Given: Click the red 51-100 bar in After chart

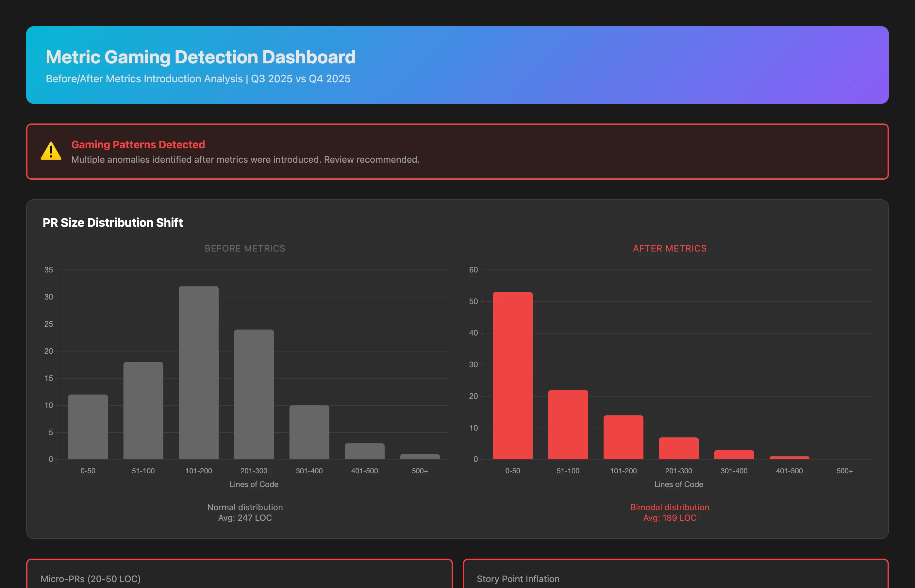Looking at the screenshot, I should tap(568, 425).
